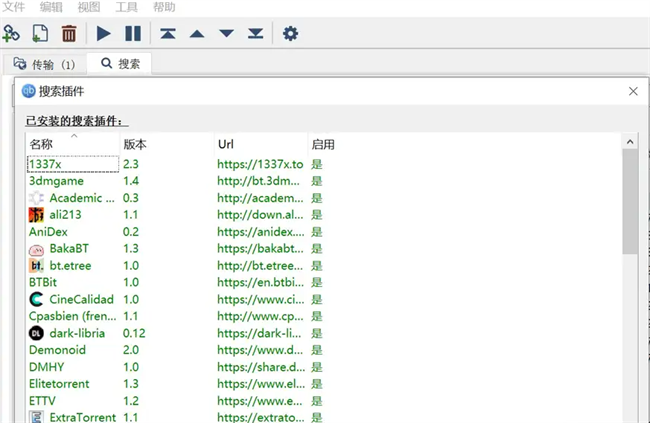Select the dark-libria plugin entry

pyautogui.click(x=78, y=333)
